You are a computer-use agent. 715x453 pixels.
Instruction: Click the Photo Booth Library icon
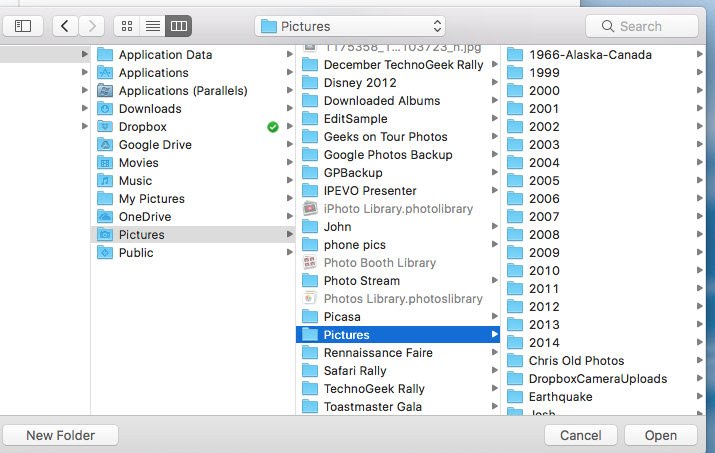(310, 263)
